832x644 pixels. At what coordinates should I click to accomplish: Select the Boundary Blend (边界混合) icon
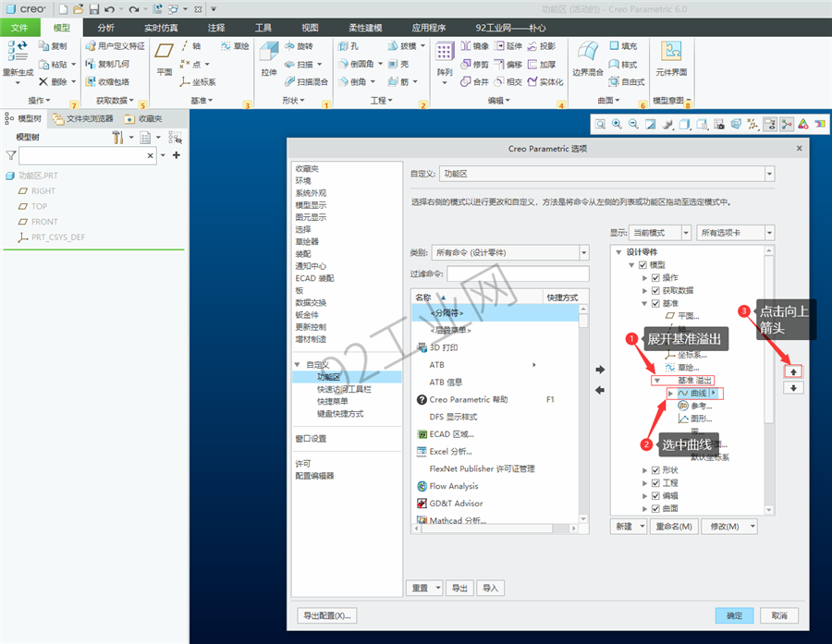(x=587, y=52)
